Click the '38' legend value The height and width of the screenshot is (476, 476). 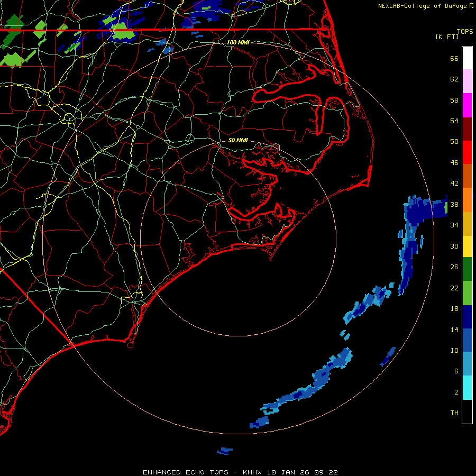click(x=454, y=205)
